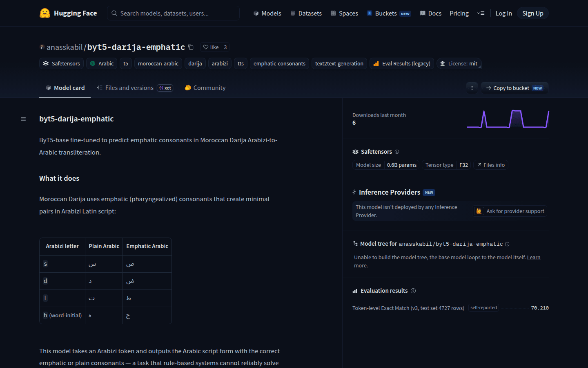Switch to Files and versions tab
Image resolution: width=588 pixels, height=368 pixels.
135,88
